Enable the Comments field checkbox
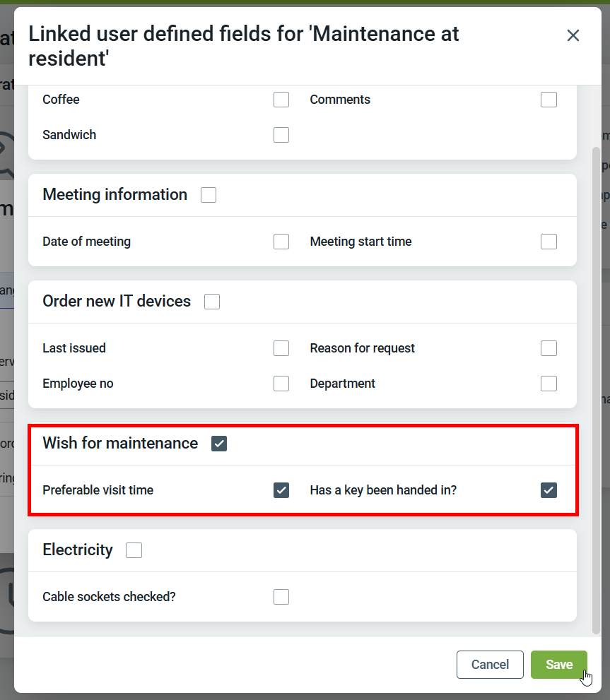 pos(549,100)
